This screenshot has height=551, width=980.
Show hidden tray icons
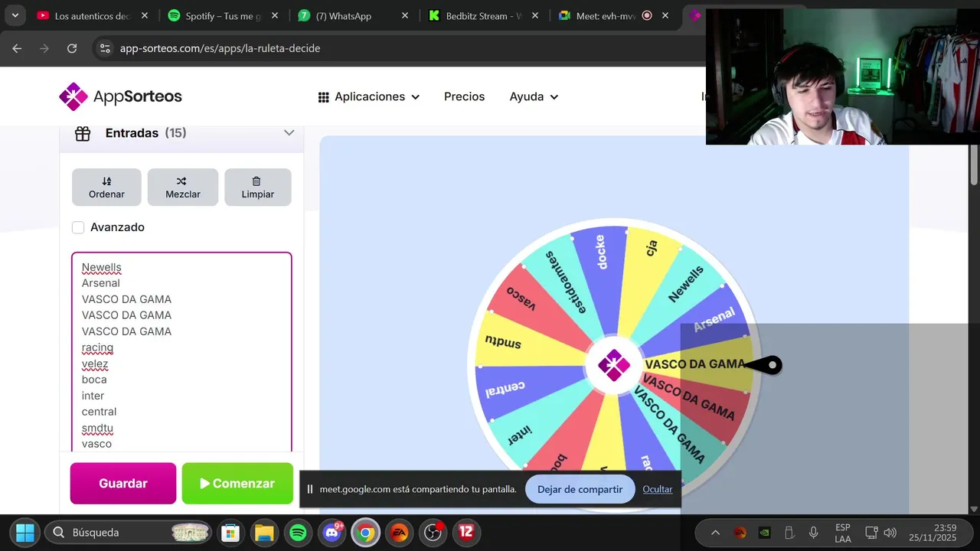(x=715, y=533)
